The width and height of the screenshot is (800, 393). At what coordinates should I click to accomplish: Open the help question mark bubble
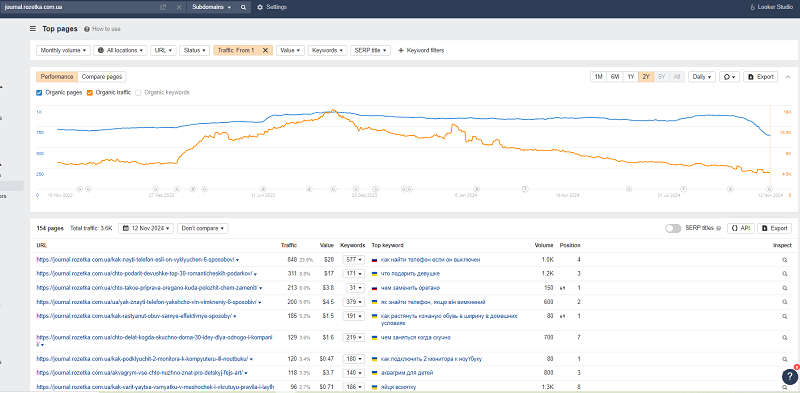[789, 376]
